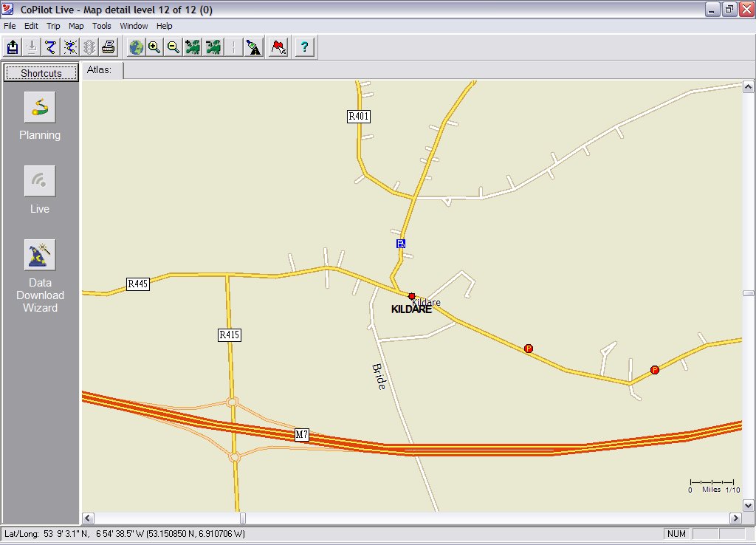756x545 pixels.
Task: Click the vertical scrollbar up arrow
Action: (748, 87)
